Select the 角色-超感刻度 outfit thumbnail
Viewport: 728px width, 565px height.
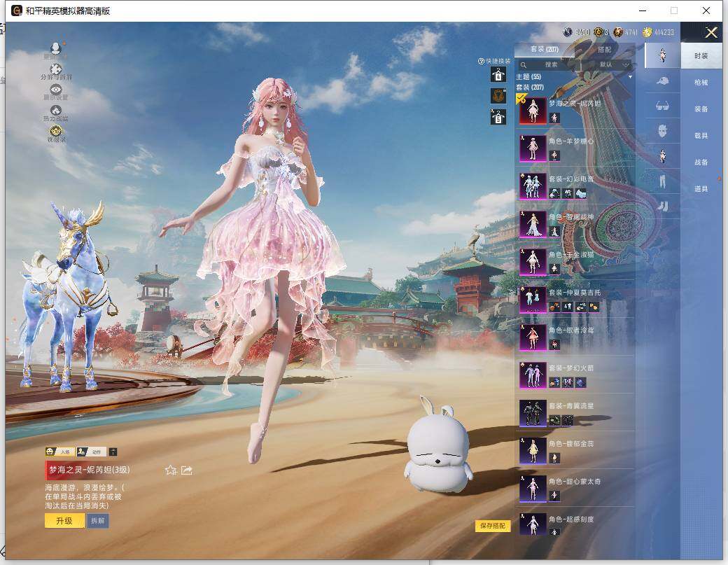533,524
